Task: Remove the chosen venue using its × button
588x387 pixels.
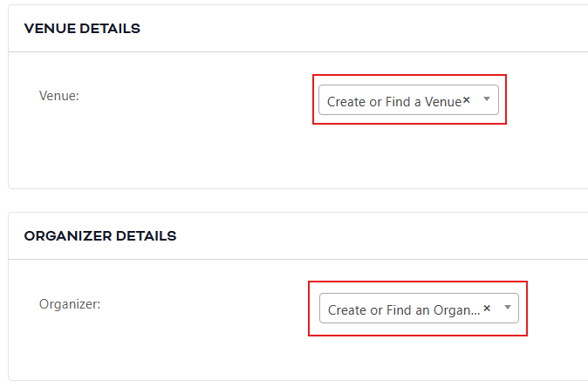Action: point(467,100)
